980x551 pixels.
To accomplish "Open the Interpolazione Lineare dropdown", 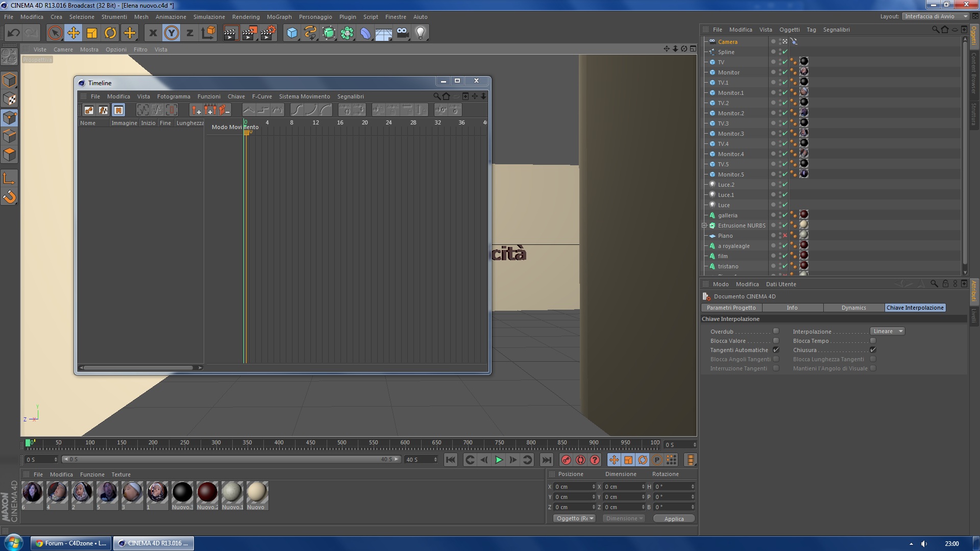I will [x=887, y=331].
